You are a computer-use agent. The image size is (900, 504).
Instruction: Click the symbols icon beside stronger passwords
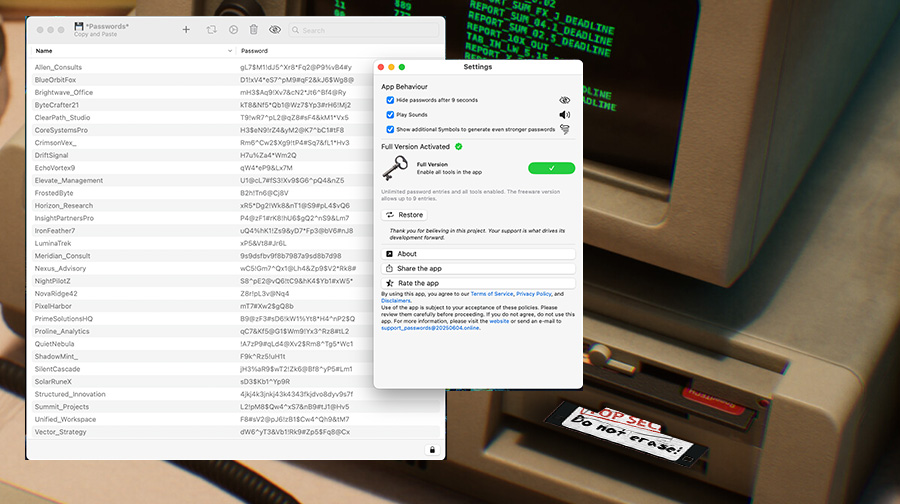tap(565, 129)
